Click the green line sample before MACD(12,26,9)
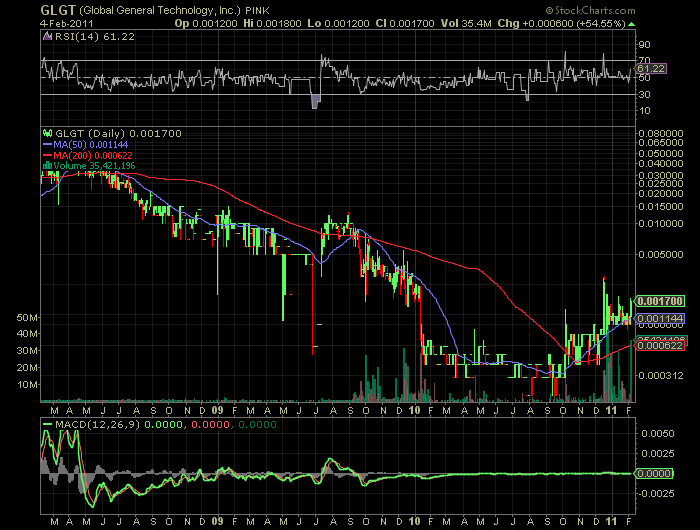Screen dimensions: 700x530 point(47,425)
